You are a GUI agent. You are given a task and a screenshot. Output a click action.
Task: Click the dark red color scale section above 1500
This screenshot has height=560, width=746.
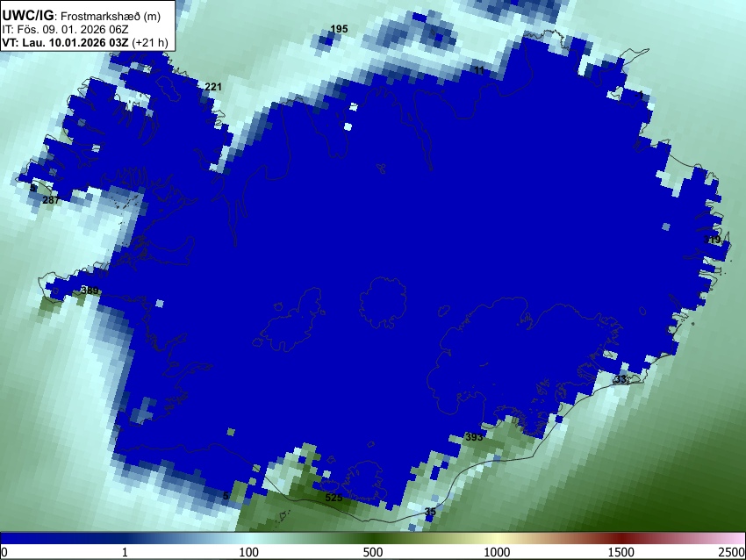coord(621,539)
